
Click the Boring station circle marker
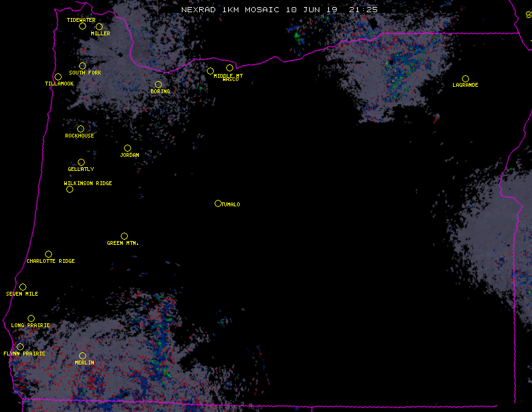[x=158, y=84]
